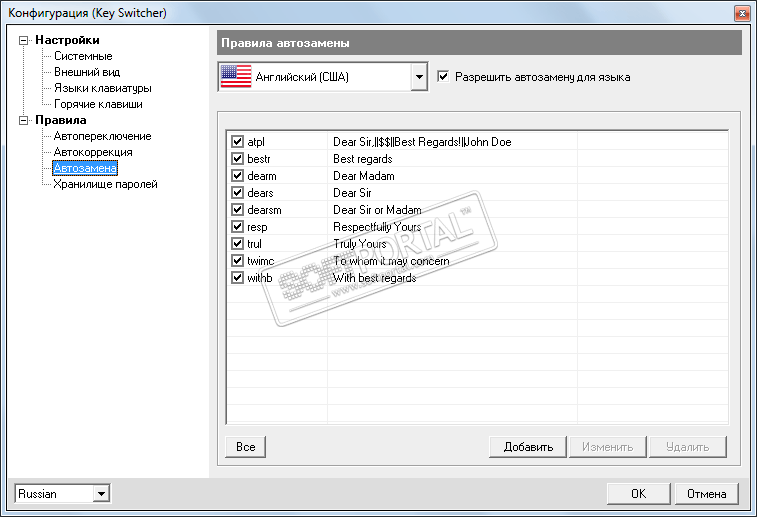Open Хранилище паролей page
The height and width of the screenshot is (517, 757).
[105, 184]
